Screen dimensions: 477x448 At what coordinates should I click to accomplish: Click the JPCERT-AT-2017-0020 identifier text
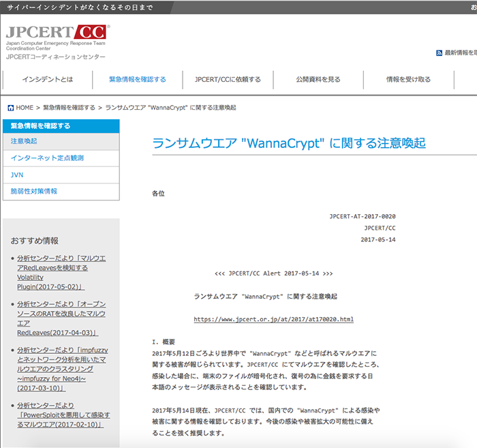(x=363, y=216)
